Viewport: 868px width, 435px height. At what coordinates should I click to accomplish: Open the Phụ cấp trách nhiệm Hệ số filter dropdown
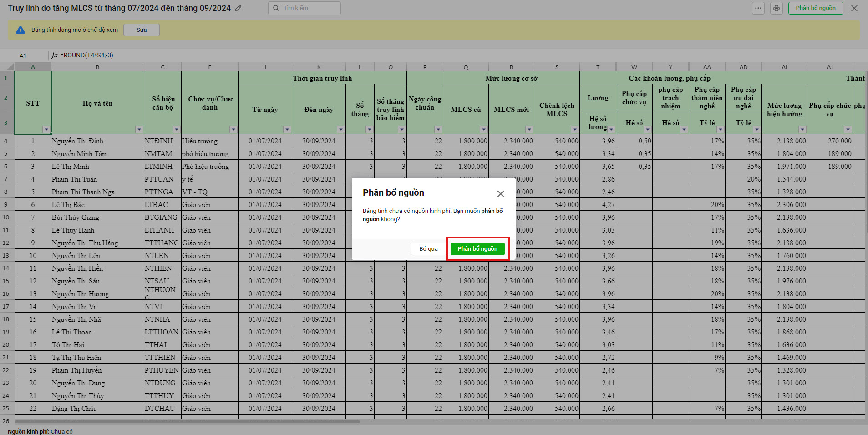pos(684,130)
